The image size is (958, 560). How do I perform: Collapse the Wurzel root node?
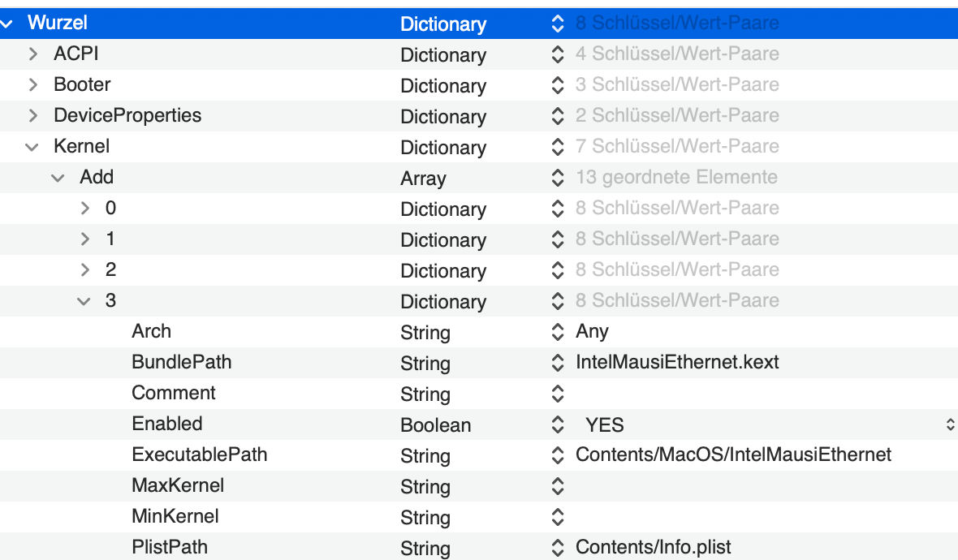pos(7,24)
